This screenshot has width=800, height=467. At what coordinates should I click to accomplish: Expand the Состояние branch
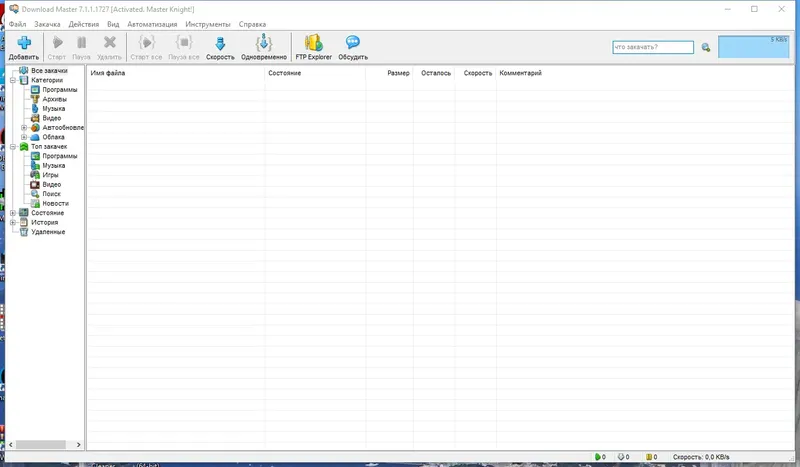13,213
